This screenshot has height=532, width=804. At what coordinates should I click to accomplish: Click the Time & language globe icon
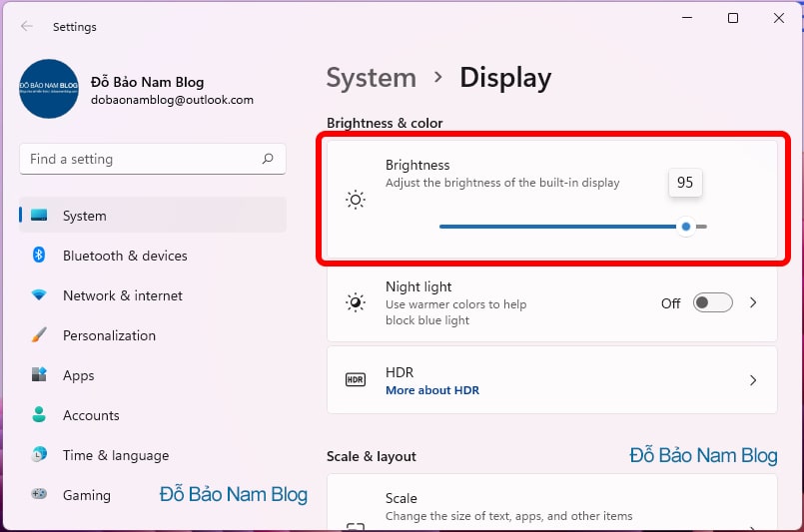39,454
